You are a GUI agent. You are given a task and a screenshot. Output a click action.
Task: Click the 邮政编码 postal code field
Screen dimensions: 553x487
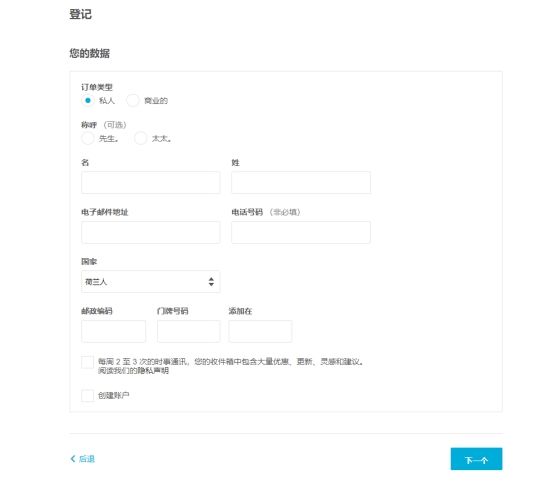pyautogui.click(x=114, y=331)
